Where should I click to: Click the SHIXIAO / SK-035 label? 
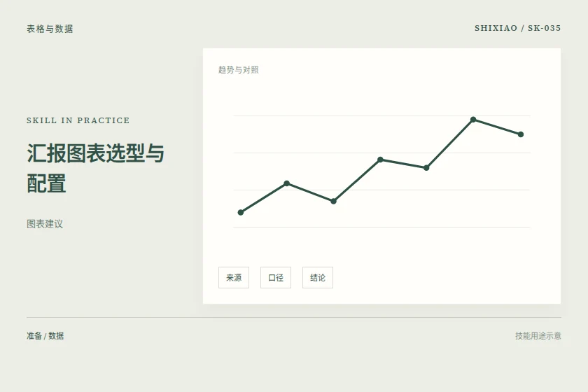click(x=517, y=28)
